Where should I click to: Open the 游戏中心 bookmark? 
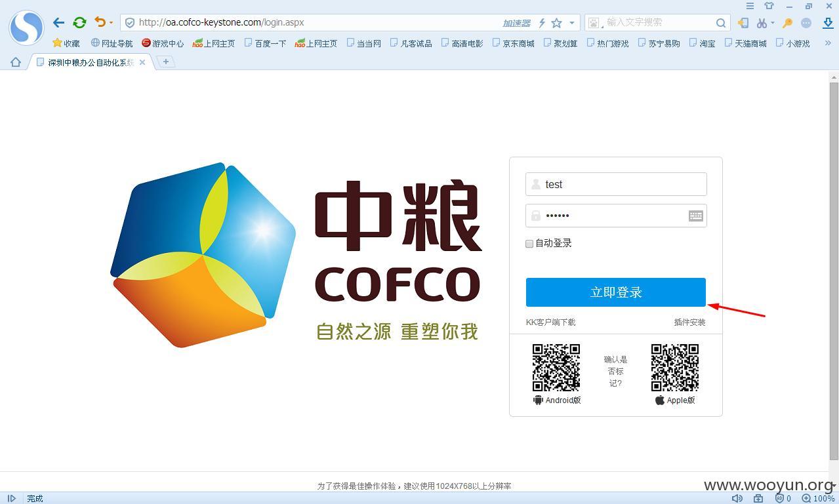[x=163, y=43]
